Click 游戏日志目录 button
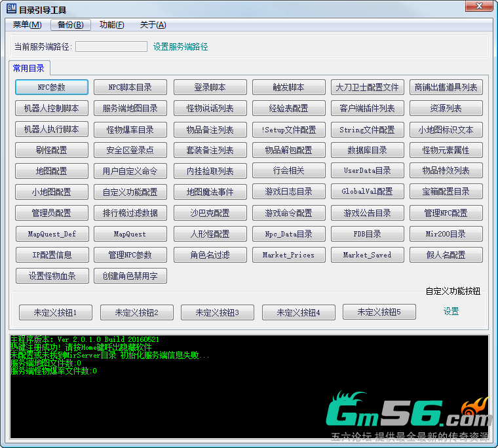This screenshot has width=498, height=448. pyautogui.click(x=289, y=191)
